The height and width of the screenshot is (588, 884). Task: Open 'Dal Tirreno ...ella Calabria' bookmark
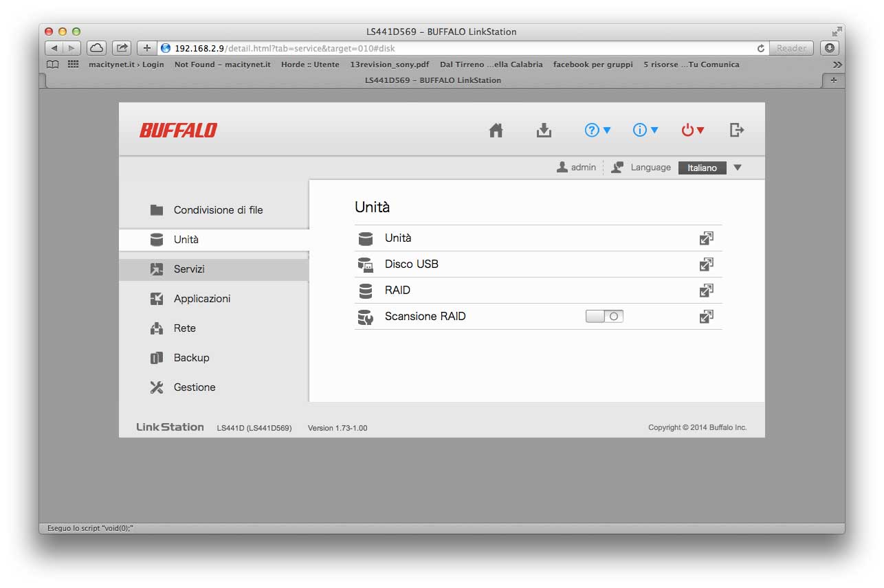491,65
